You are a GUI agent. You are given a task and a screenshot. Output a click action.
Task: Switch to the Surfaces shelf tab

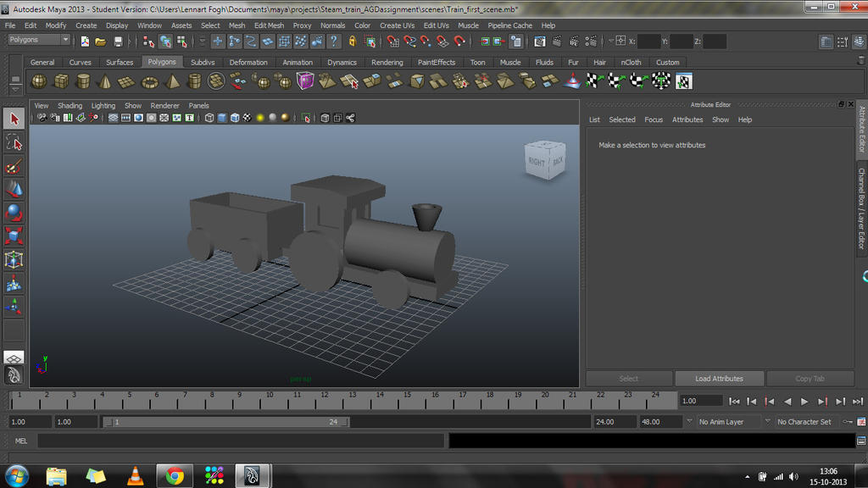[x=120, y=63]
